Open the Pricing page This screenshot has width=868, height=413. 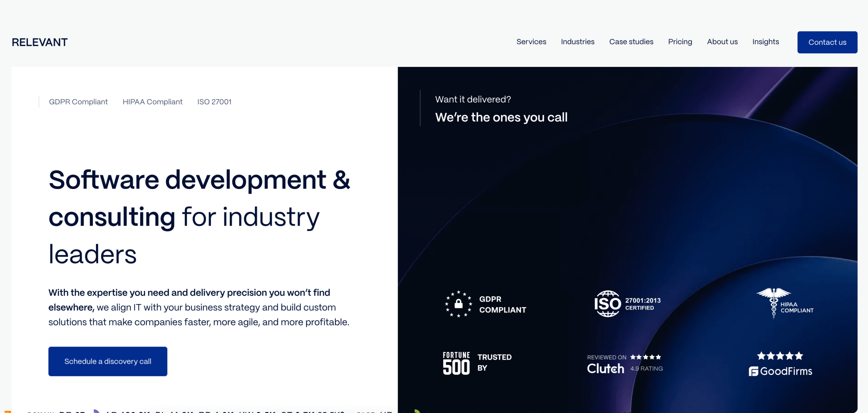point(680,42)
